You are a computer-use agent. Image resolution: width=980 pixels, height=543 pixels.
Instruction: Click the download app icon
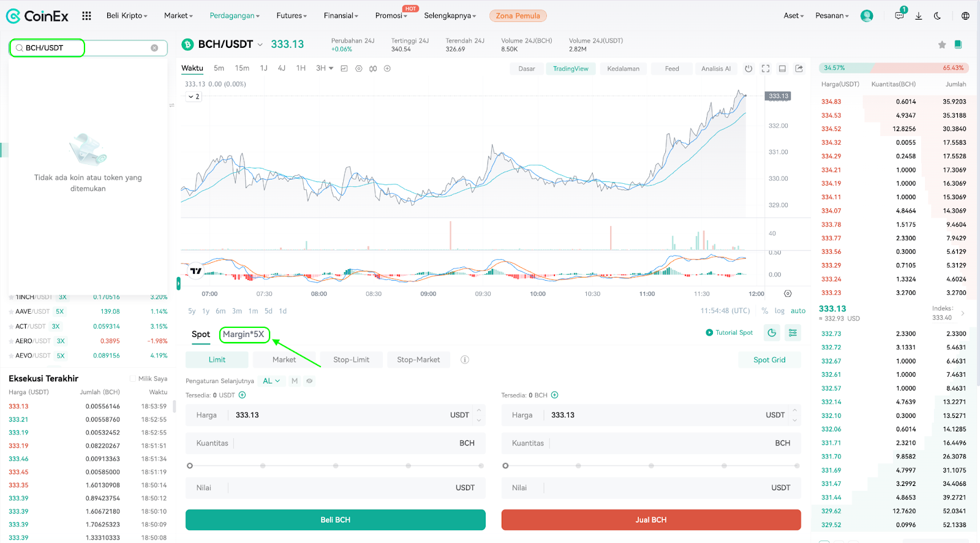pos(919,16)
